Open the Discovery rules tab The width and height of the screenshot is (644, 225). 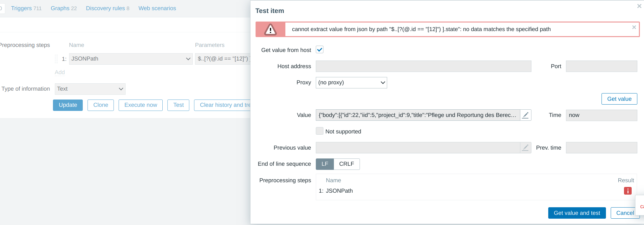(x=107, y=8)
